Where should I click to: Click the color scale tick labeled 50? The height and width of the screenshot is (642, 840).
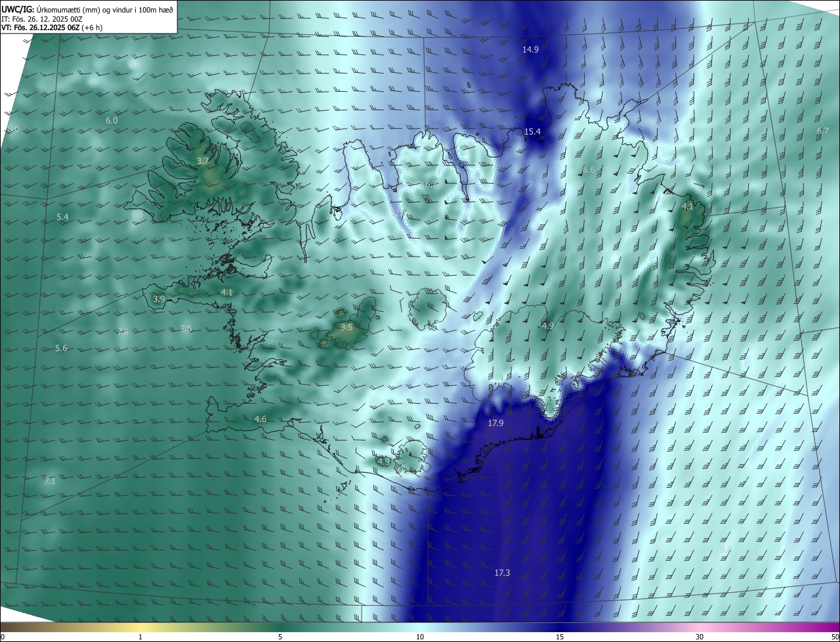coord(835,637)
